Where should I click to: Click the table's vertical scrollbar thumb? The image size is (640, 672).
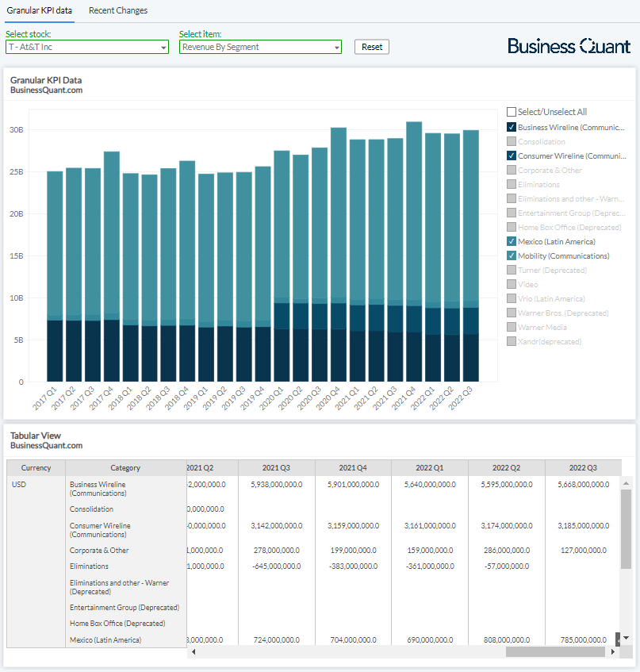point(626,529)
